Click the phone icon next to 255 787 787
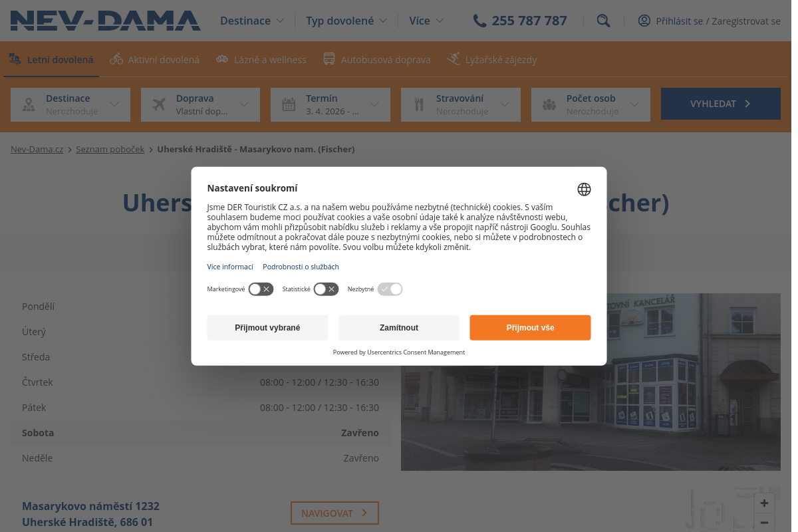The height and width of the screenshot is (532, 798). 479,21
